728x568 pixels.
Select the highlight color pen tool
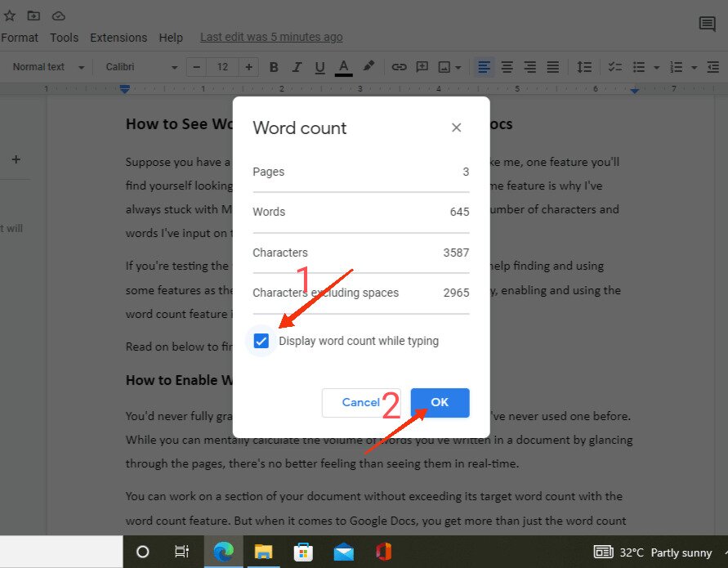pos(368,66)
